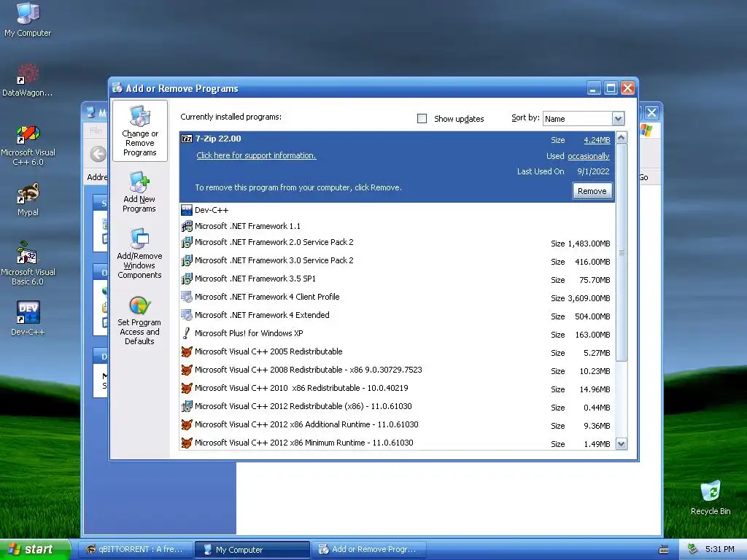
Task: Click the occasionally usage link
Action: (x=589, y=156)
